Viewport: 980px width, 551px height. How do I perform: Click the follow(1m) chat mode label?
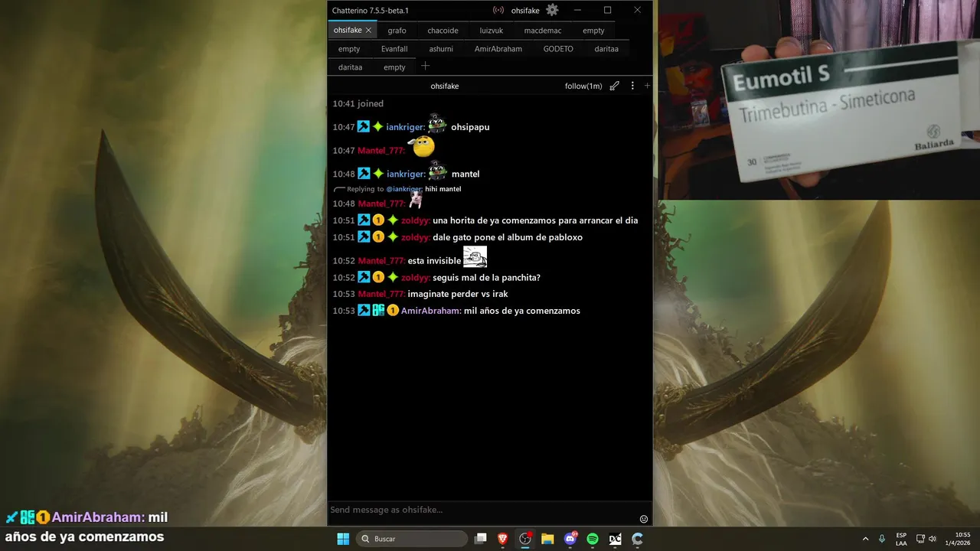(x=583, y=86)
